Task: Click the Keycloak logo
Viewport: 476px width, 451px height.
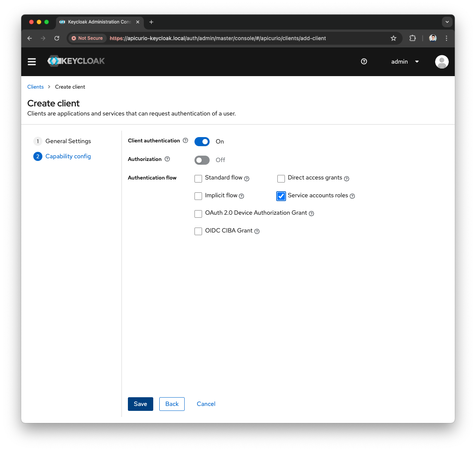Action: (76, 61)
